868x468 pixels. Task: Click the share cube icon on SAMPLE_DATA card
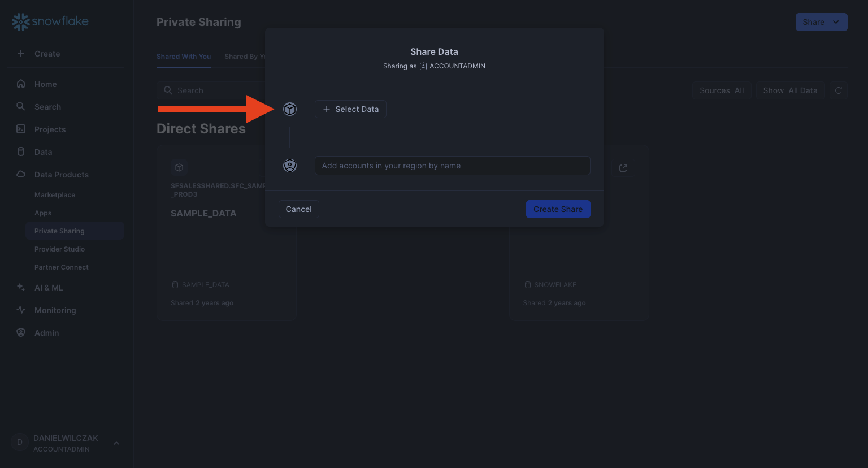pos(179,168)
